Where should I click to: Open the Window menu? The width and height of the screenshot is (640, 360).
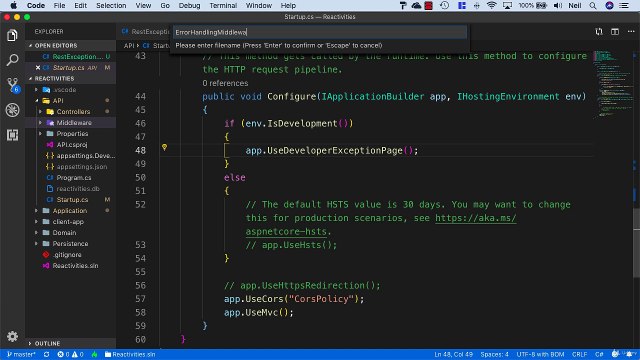coord(259,5)
